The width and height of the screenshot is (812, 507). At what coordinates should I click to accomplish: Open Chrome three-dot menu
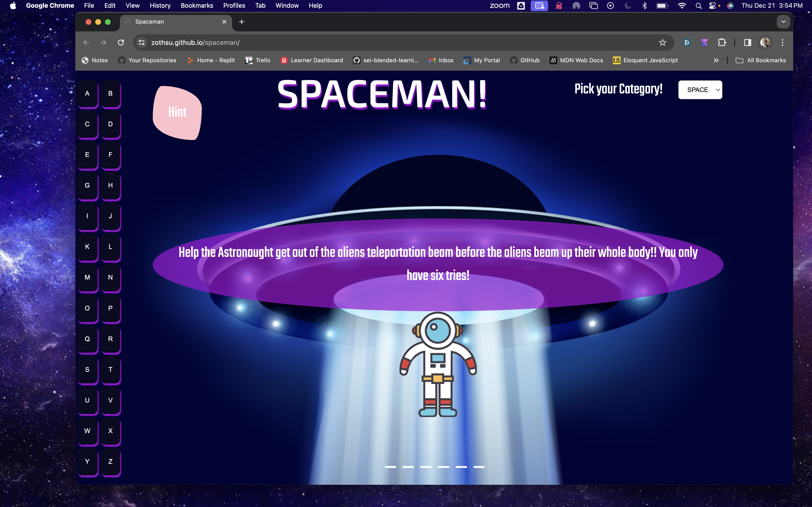click(x=783, y=42)
